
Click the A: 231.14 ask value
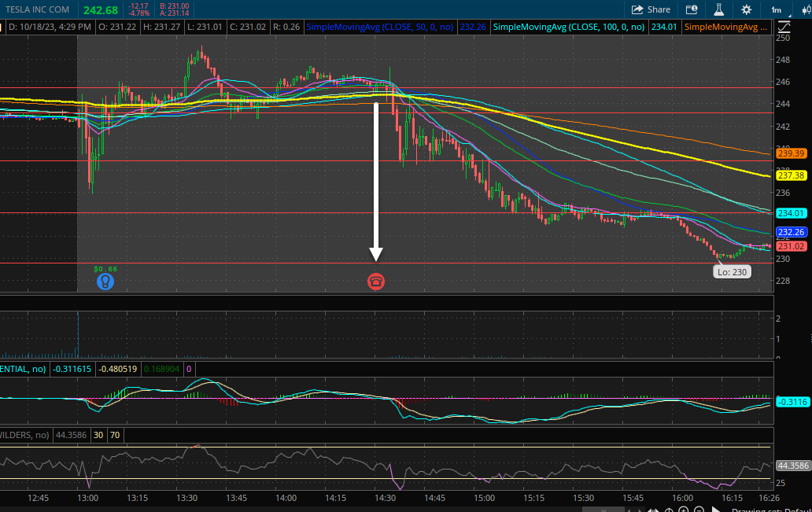[x=174, y=13]
